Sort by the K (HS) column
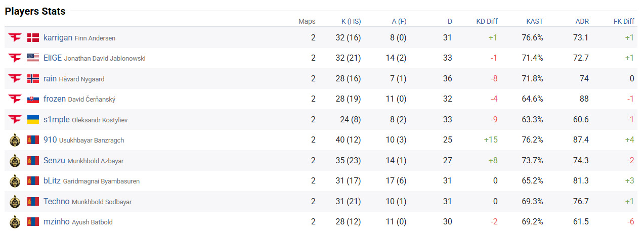The width and height of the screenshot is (644, 233). (x=351, y=21)
